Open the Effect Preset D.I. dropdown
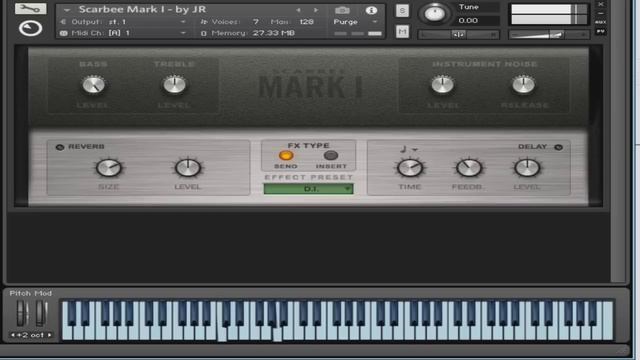This screenshot has width=640, height=360. point(309,189)
